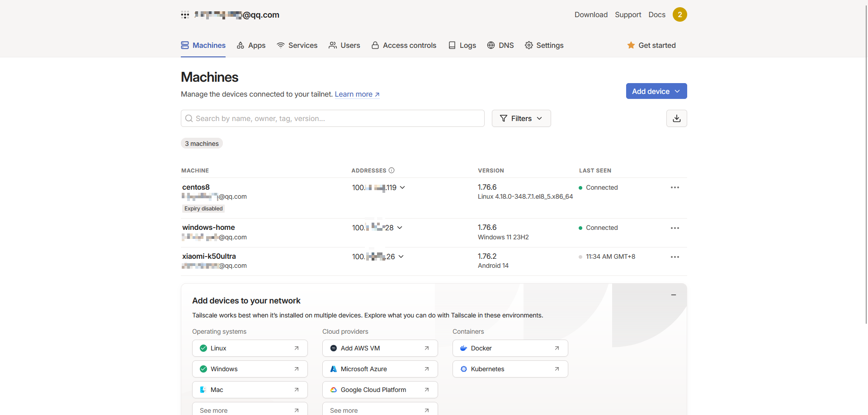
Task: Open the three-dot menu for windows-home
Action: tap(675, 228)
